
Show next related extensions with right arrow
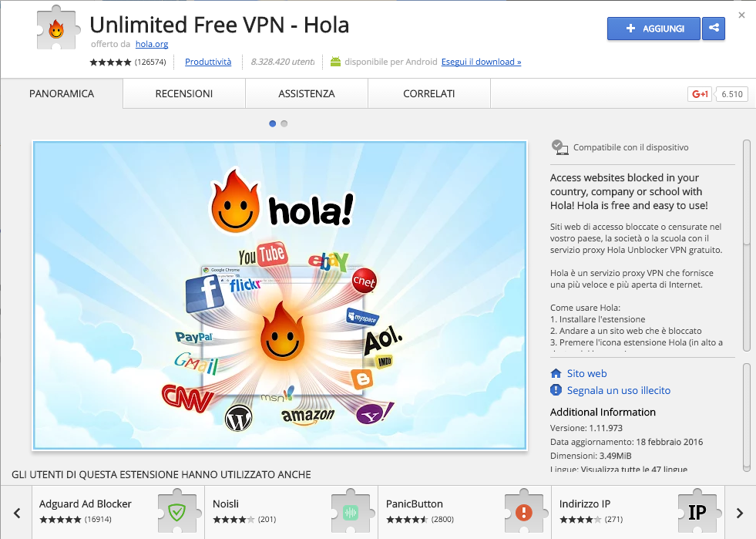click(740, 513)
